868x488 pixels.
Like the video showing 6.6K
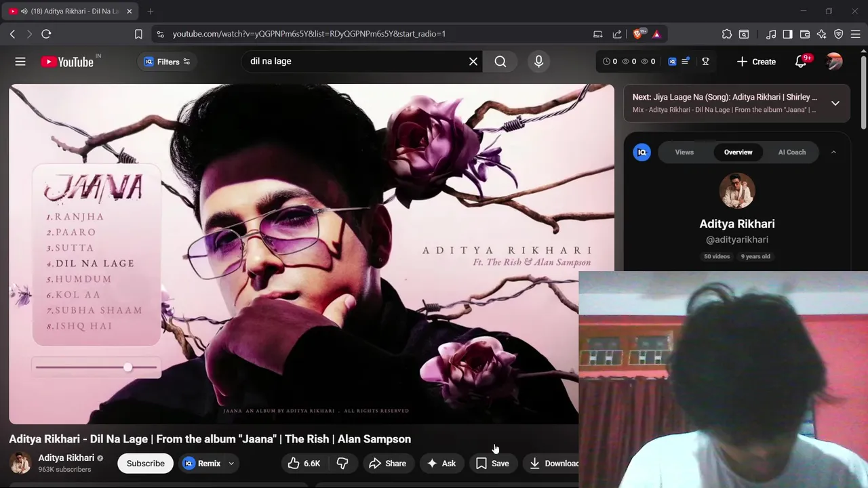coord(304,464)
